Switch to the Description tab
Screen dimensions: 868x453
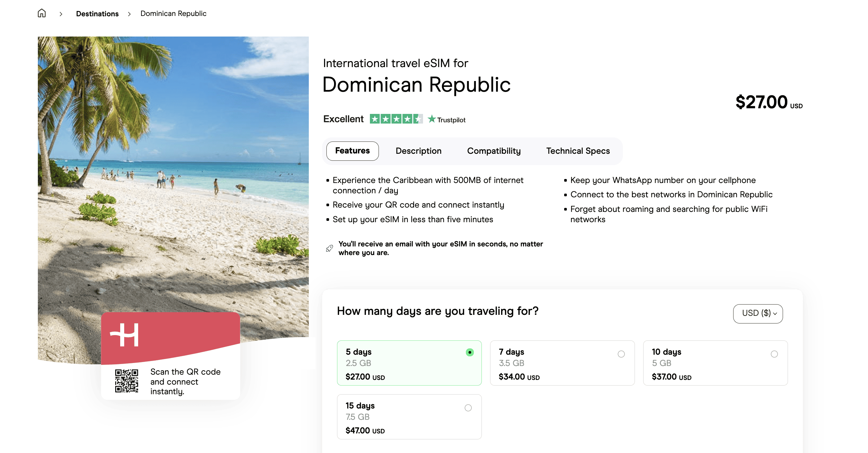click(x=418, y=151)
